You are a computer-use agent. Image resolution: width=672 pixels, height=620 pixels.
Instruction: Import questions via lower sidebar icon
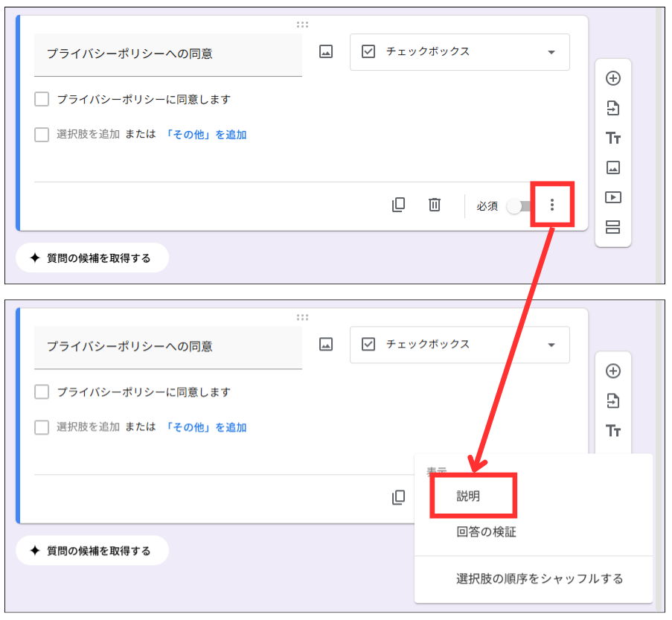(613, 401)
